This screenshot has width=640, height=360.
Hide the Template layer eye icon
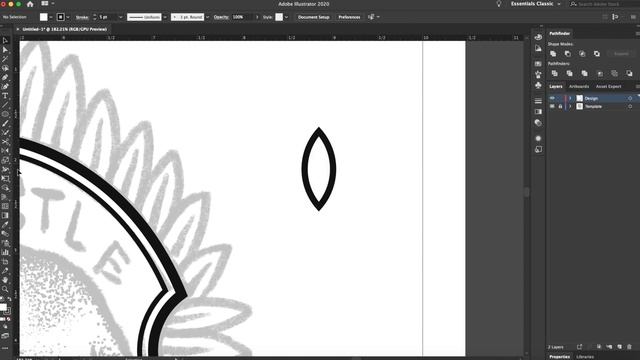click(552, 107)
